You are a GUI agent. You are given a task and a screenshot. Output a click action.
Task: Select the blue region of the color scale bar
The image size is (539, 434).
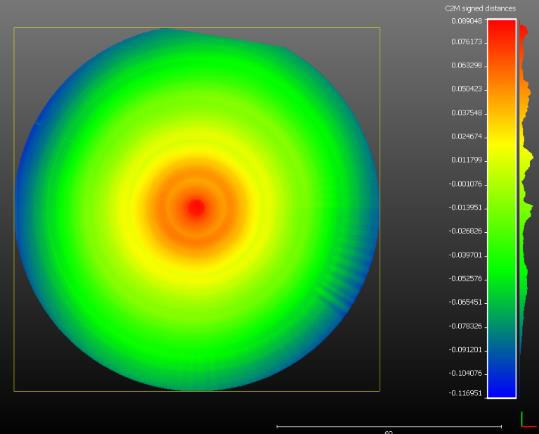pos(502,375)
